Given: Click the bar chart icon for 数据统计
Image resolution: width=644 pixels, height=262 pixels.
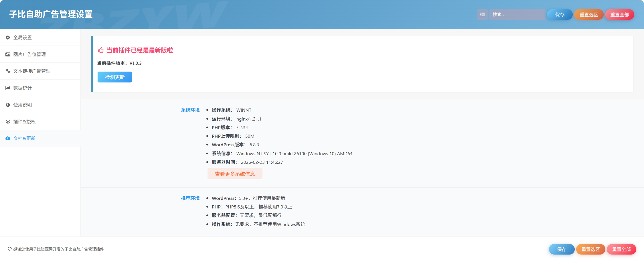Looking at the screenshot, I should (x=8, y=88).
